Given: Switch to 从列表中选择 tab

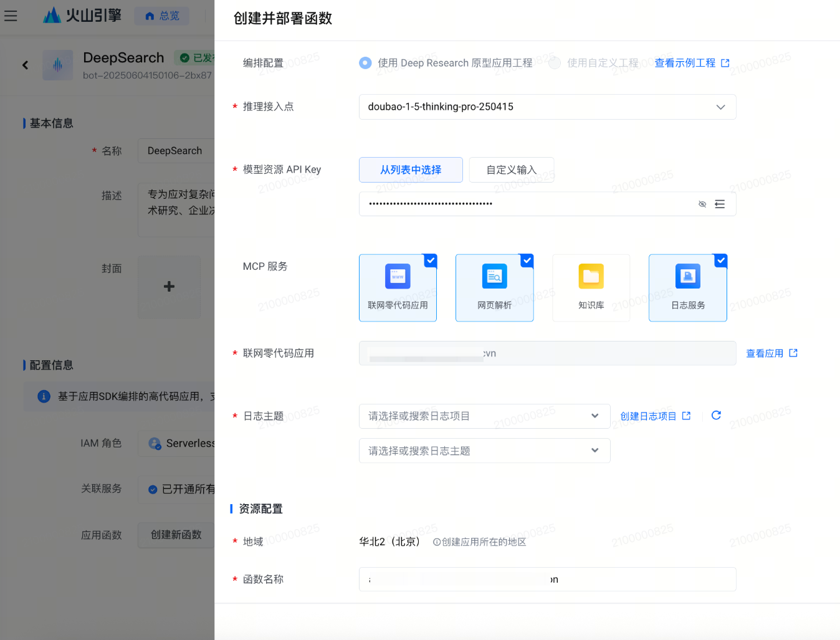Looking at the screenshot, I should click(x=411, y=170).
